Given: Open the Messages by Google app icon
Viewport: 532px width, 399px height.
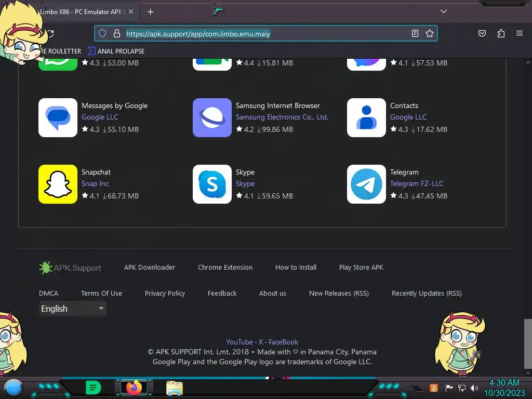Looking at the screenshot, I should [58, 117].
